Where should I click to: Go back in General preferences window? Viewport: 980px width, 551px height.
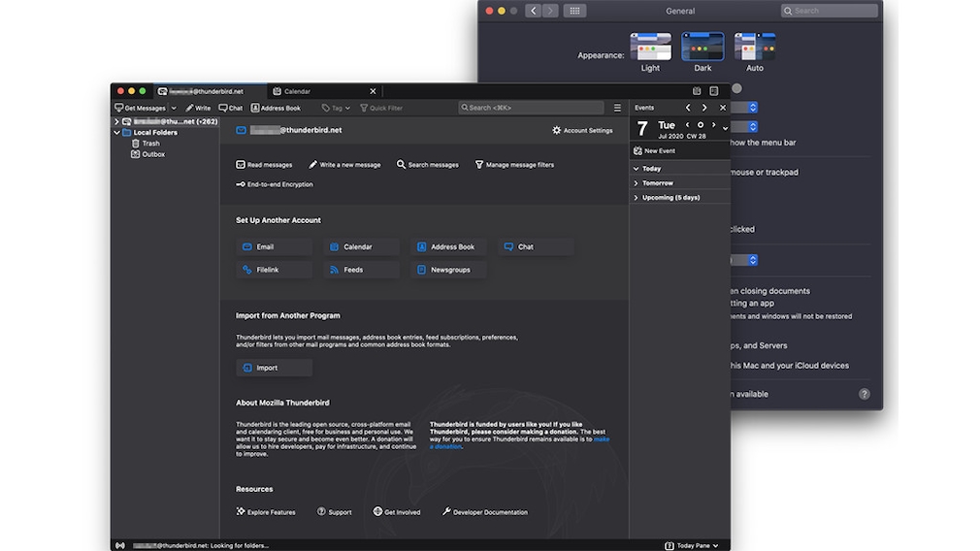[x=533, y=11]
